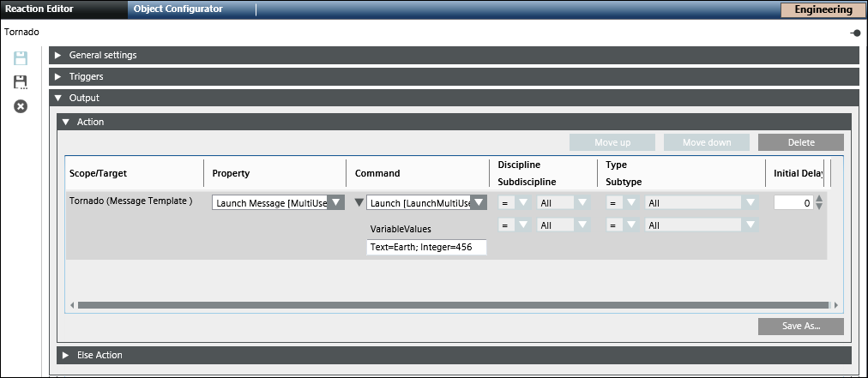The height and width of the screenshot is (378, 868).
Task: Click the round Delete X icon
Action: [x=21, y=106]
